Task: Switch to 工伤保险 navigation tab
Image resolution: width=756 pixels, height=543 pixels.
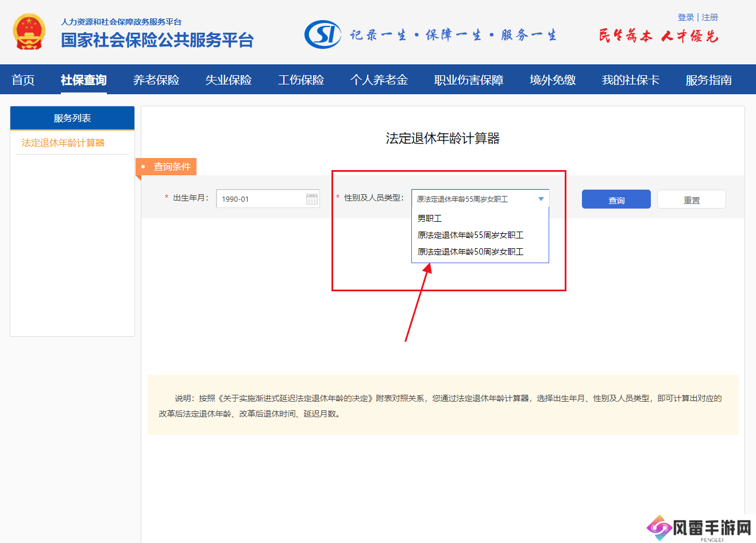Action: tap(301, 80)
